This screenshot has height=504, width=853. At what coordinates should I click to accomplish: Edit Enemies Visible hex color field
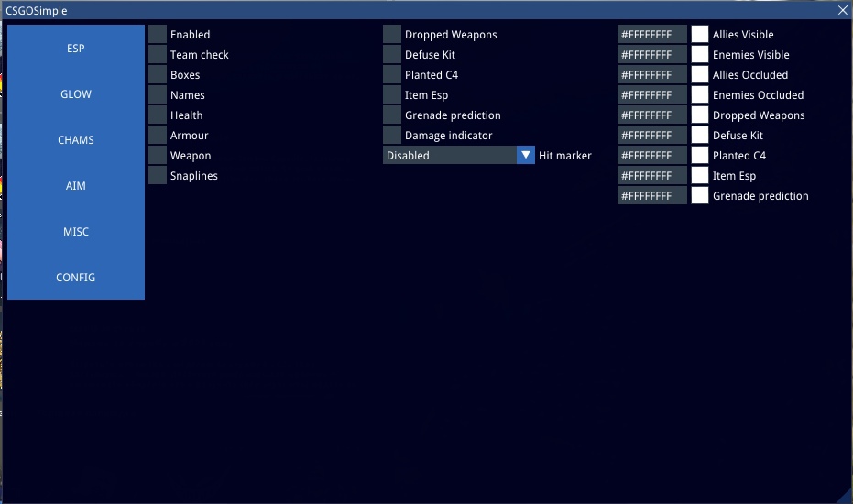[652, 54]
